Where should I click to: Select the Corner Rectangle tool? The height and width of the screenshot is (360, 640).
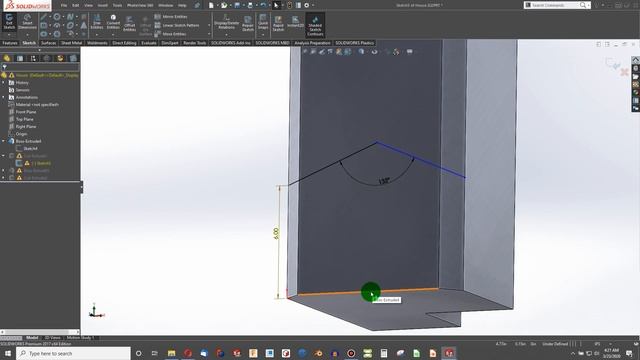[x=44, y=25]
